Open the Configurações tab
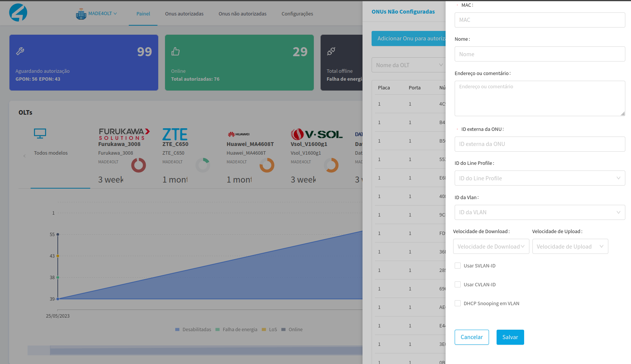 [297, 14]
